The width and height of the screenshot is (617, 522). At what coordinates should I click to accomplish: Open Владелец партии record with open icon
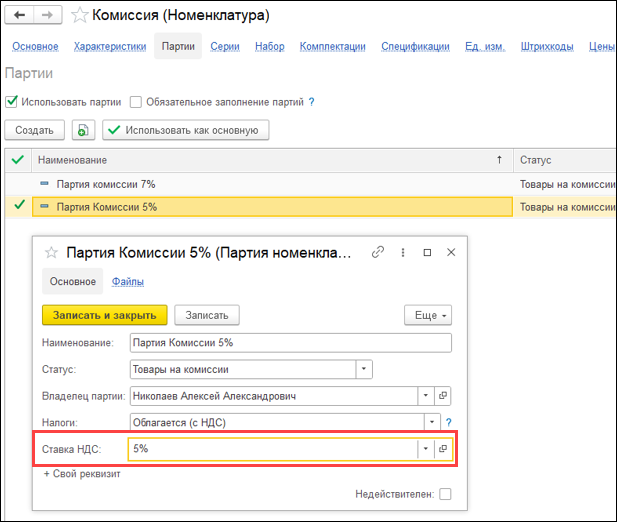445,396
